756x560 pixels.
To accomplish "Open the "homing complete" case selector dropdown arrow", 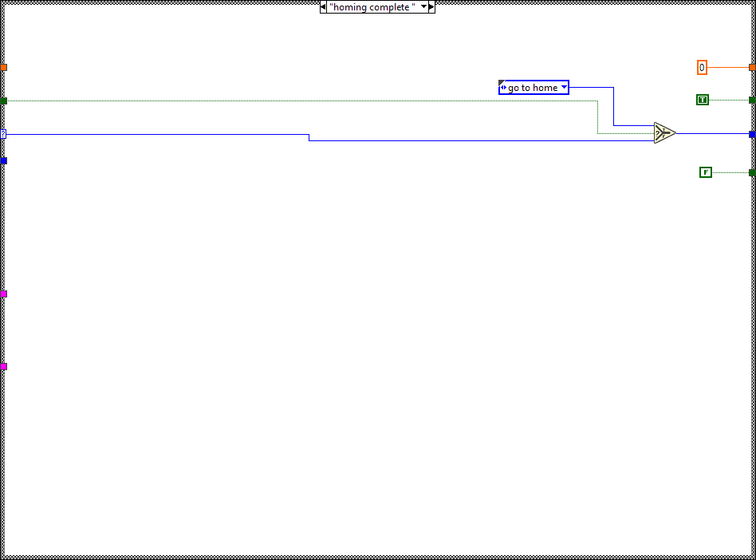I will (x=423, y=7).
